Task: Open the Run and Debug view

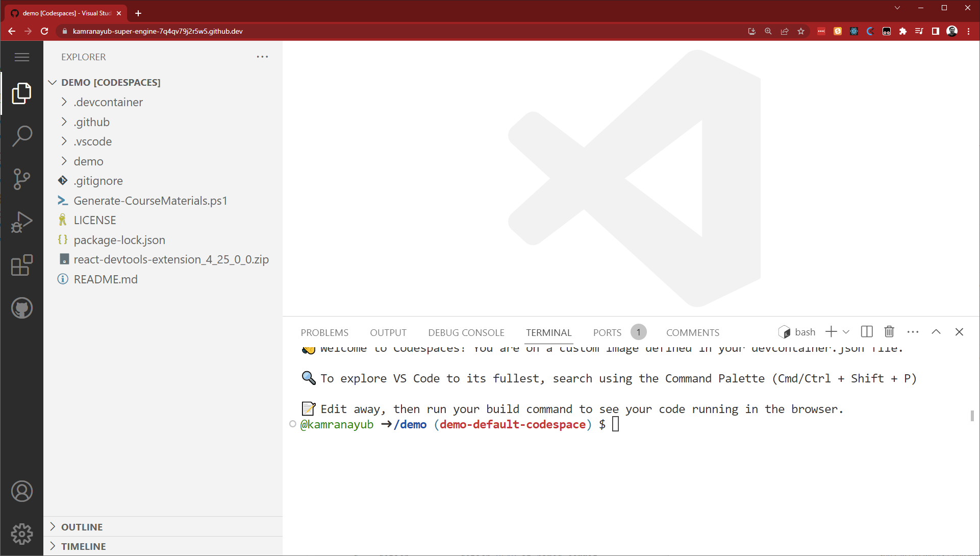Action: pyautogui.click(x=22, y=222)
